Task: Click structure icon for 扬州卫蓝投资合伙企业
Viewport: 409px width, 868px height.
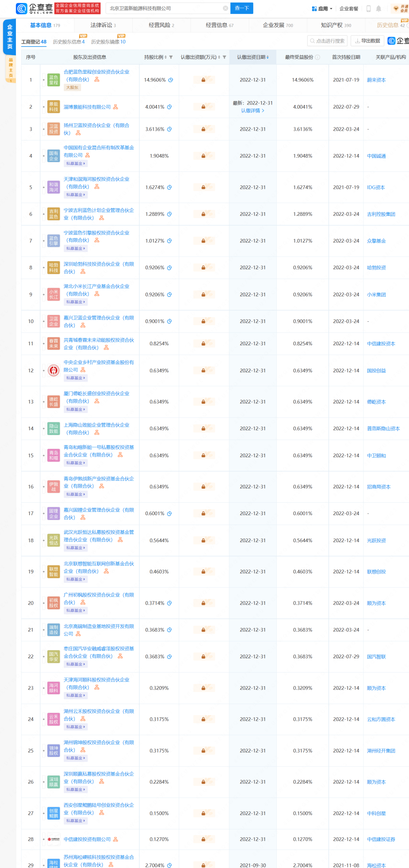Action: 78,133
